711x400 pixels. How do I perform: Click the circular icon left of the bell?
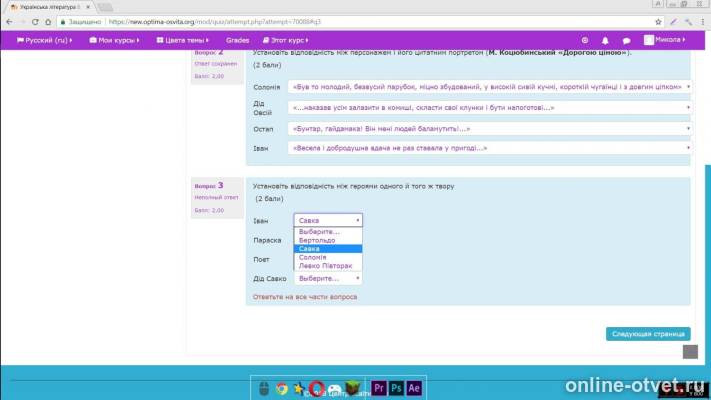[585, 40]
